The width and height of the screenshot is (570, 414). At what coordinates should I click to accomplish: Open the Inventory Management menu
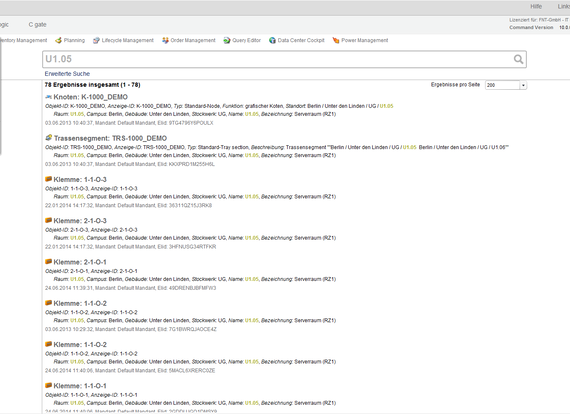point(23,40)
